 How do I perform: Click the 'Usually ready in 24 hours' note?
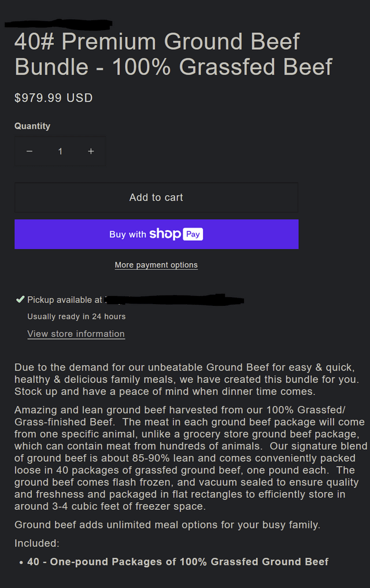tap(76, 316)
